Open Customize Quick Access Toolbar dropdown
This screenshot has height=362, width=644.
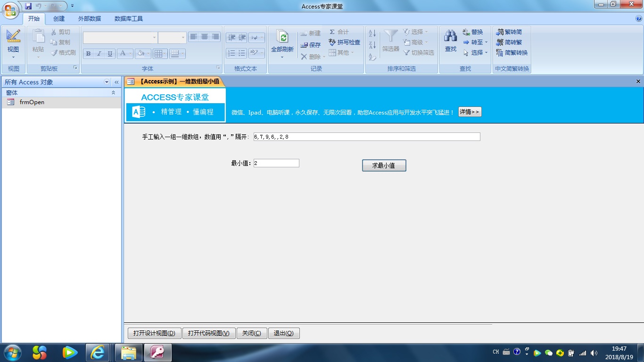coord(72,6)
